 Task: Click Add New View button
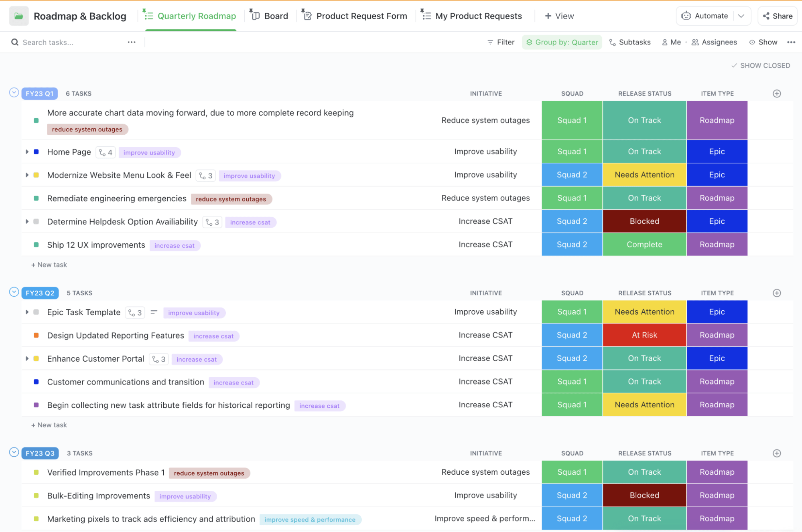(x=558, y=16)
